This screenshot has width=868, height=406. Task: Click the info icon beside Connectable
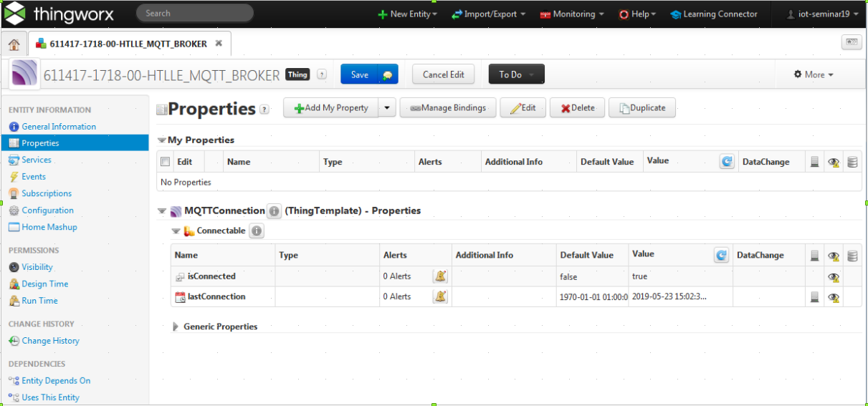pos(257,231)
